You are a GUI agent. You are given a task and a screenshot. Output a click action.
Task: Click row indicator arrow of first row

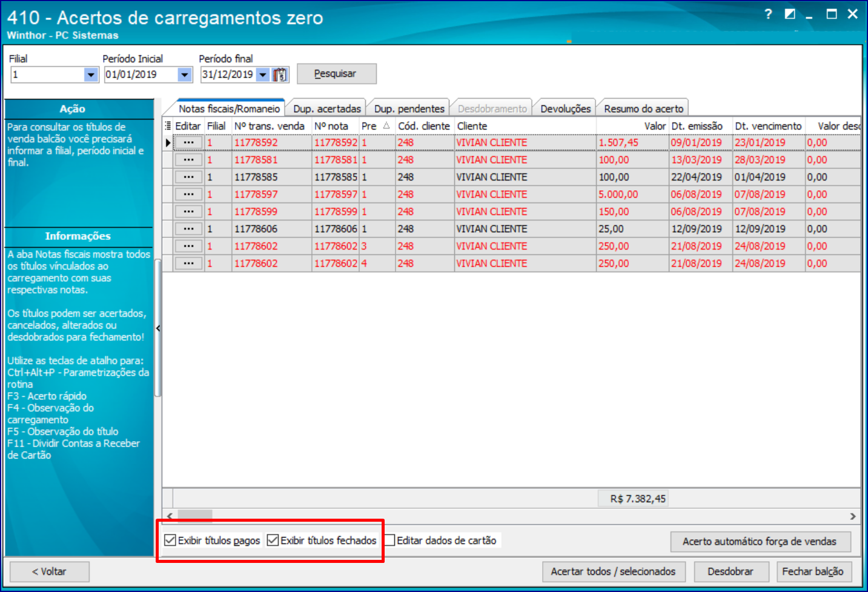[x=168, y=143]
